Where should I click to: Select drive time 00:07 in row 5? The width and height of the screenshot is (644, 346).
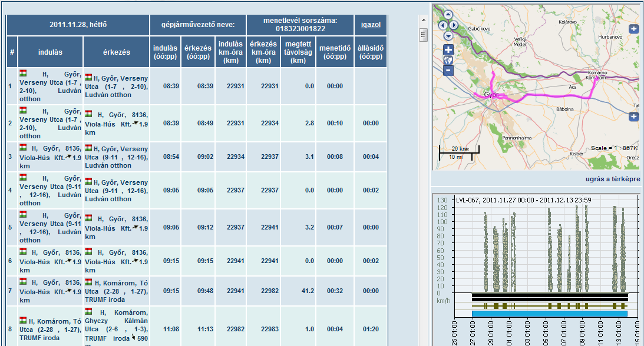tap(335, 227)
